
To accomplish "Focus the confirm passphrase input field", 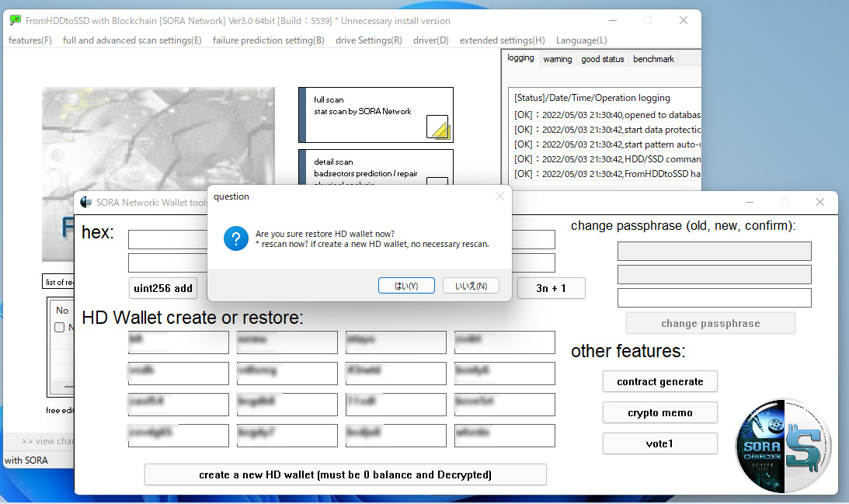I will [715, 297].
